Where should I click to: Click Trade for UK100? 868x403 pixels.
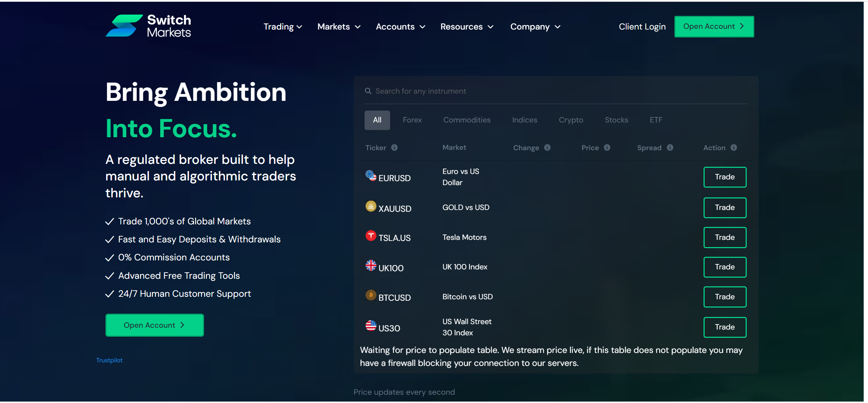click(725, 267)
